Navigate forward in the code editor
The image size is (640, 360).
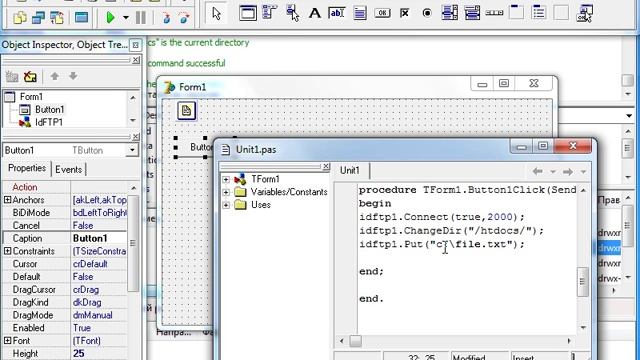[x=567, y=172]
